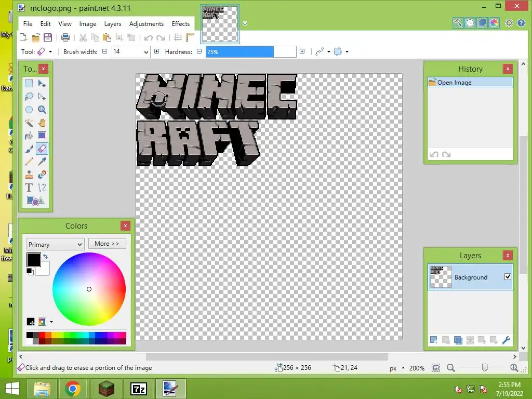This screenshot has width=532, height=399.
Task: Open the Help question mark icon
Action: [521, 23]
